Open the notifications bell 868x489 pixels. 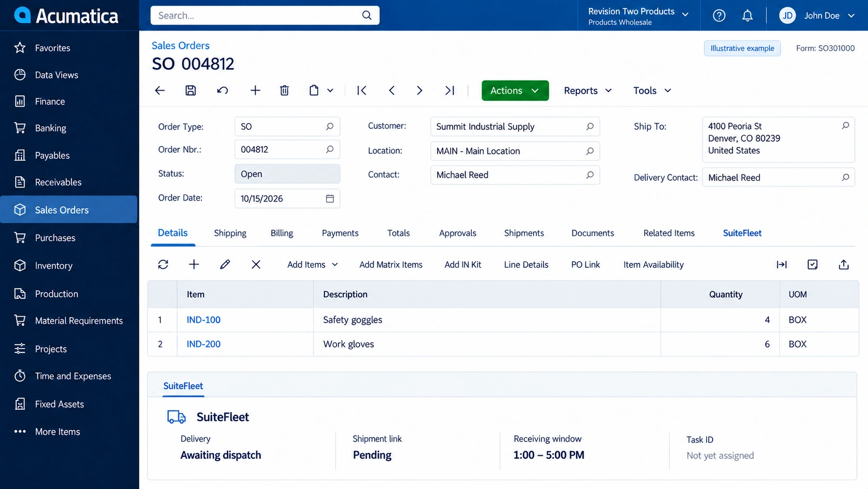point(748,16)
